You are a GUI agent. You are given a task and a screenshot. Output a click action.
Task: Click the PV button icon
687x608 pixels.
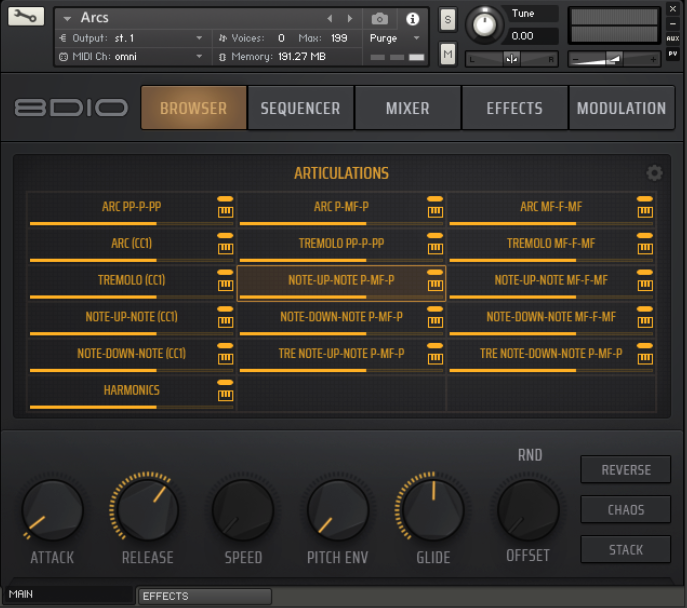click(x=673, y=54)
